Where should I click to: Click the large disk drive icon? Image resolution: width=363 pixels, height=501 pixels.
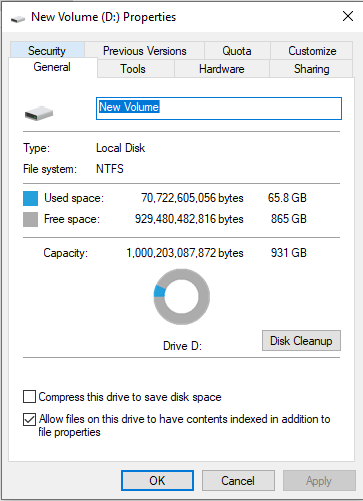(x=39, y=113)
